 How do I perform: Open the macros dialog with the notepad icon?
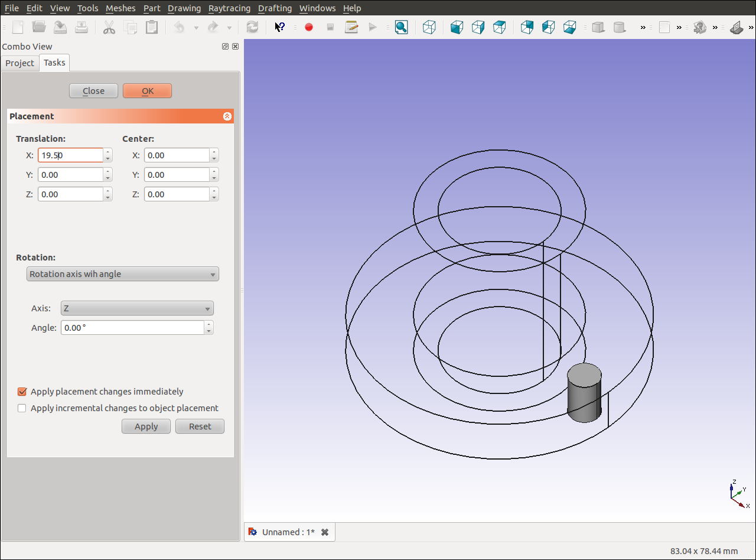point(351,27)
